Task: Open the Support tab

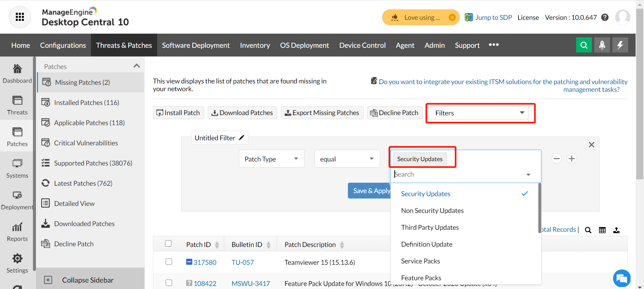Action: (467, 45)
